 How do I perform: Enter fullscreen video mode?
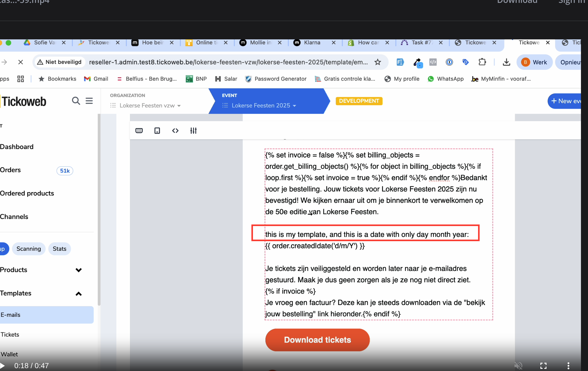pos(543,366)
